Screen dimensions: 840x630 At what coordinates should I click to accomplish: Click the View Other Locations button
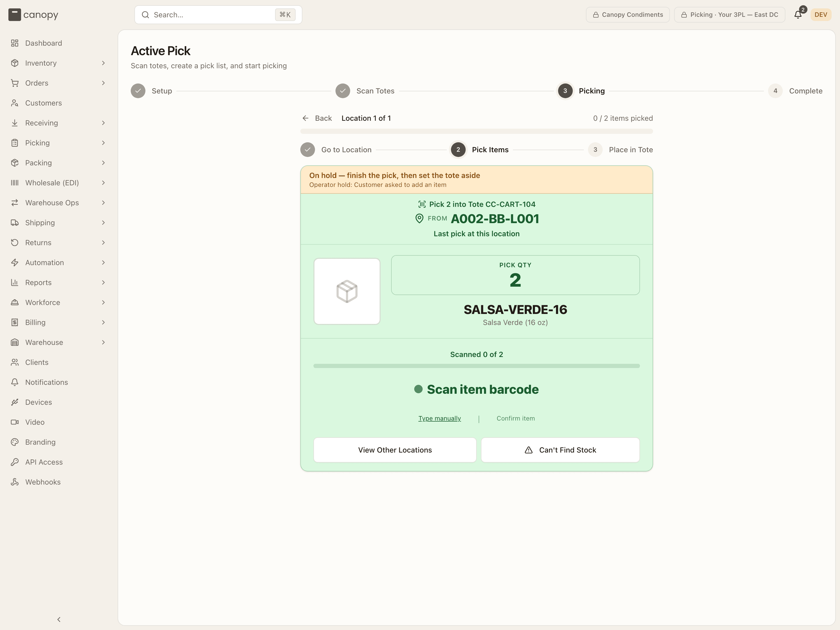coord(395,450)
